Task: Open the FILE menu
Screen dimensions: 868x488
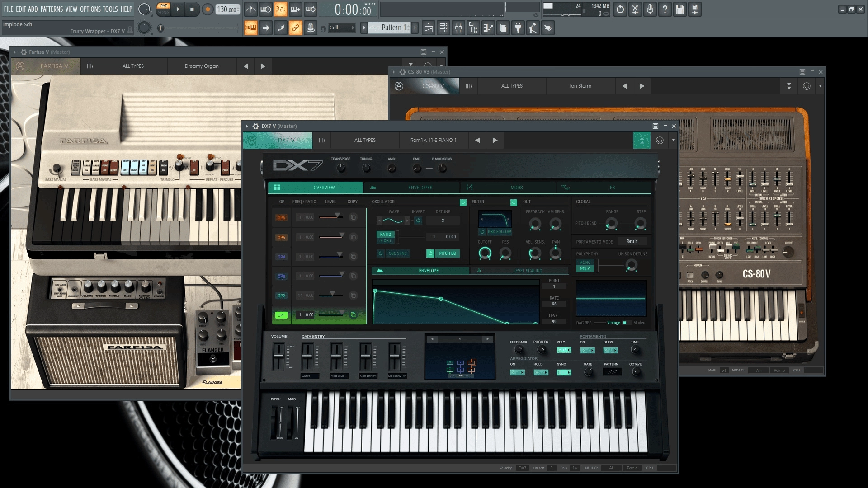Action: (x=9, y=9)
